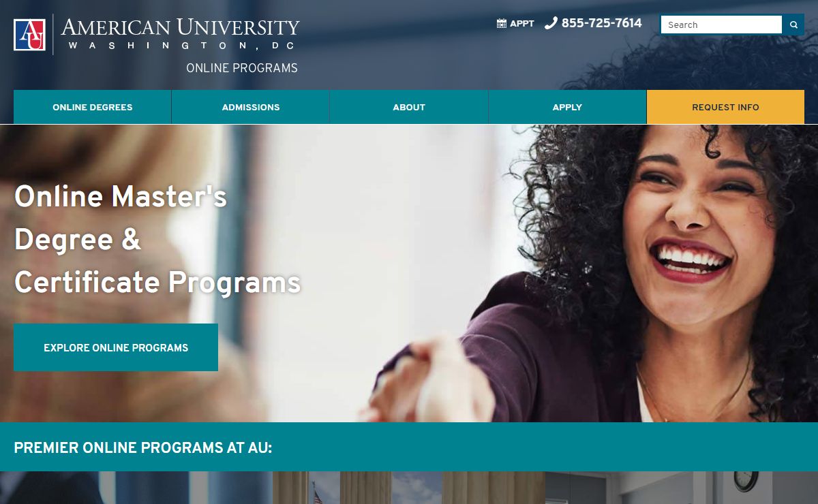Click the yellow Request Info button
Screen dimensions: 818x504
tap(725, 107)
